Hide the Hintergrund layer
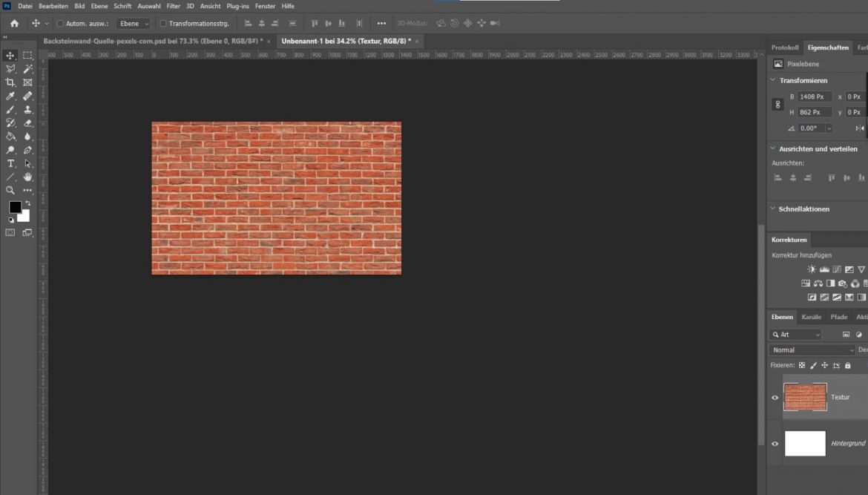868x495 pixels. 775,444
